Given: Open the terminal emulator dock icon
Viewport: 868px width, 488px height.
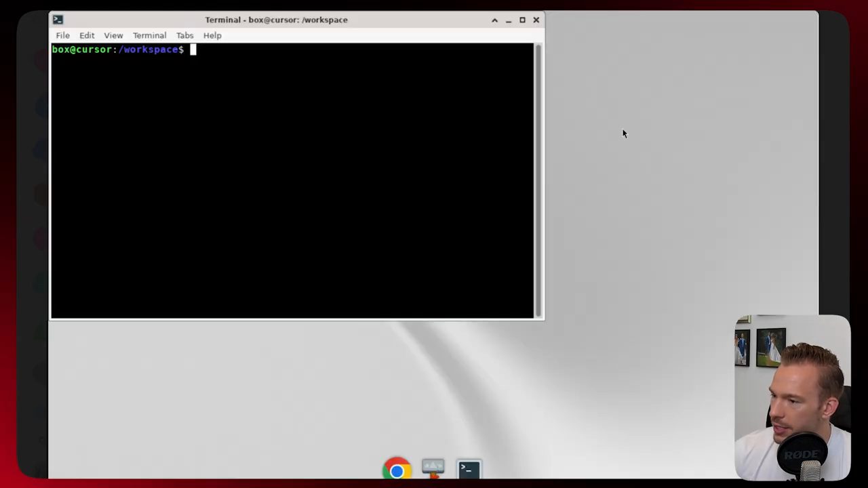Looking at the screenshot, I should [469, 469].
